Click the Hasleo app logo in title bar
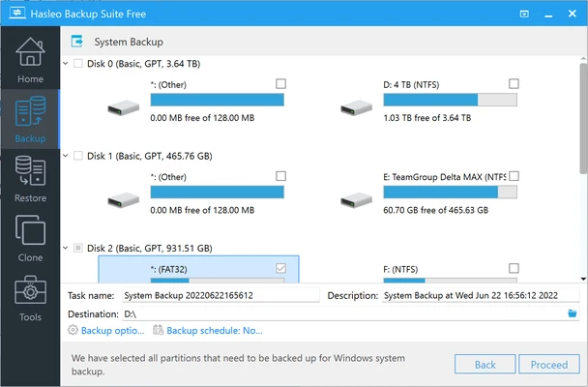The width and height of the screenshot is (588, 387). tap(16, 14)
